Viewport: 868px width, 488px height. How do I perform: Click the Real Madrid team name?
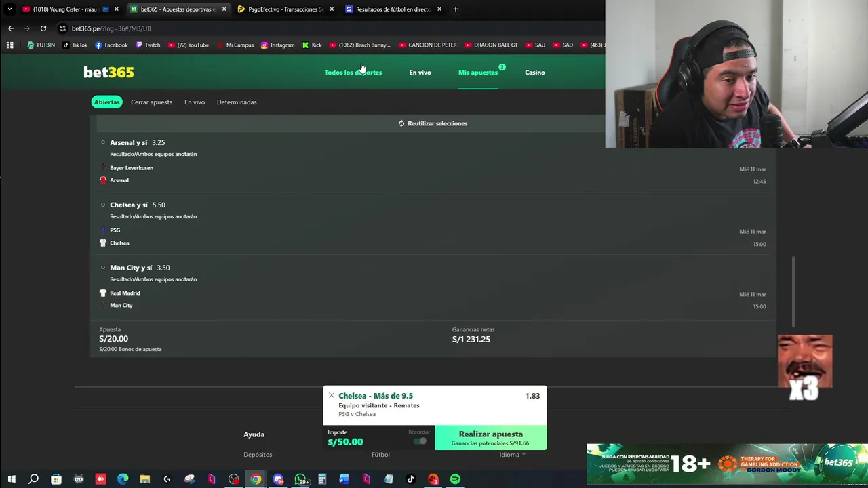point(125,293)
